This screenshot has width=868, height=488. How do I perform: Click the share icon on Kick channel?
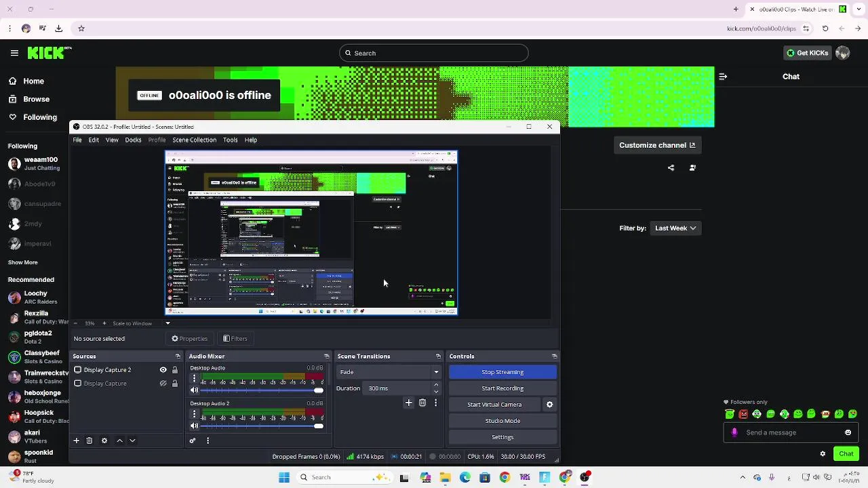coord(671,168)
